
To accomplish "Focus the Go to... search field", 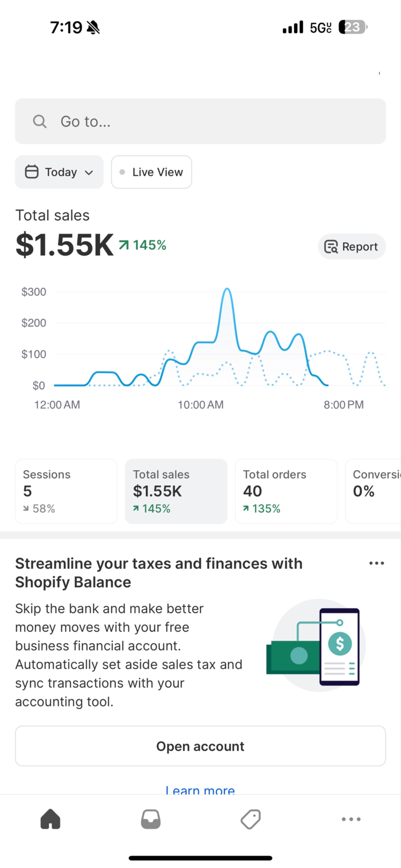I will (x=200, y=121).
